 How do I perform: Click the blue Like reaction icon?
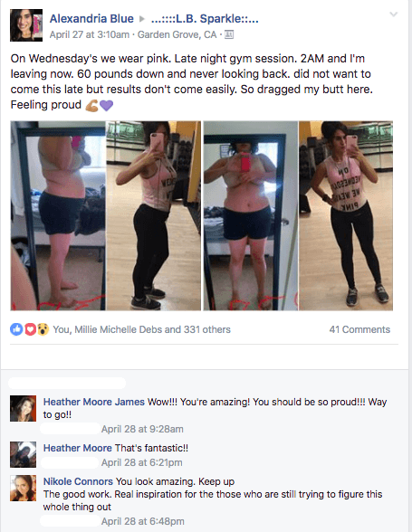pos(16,329)
